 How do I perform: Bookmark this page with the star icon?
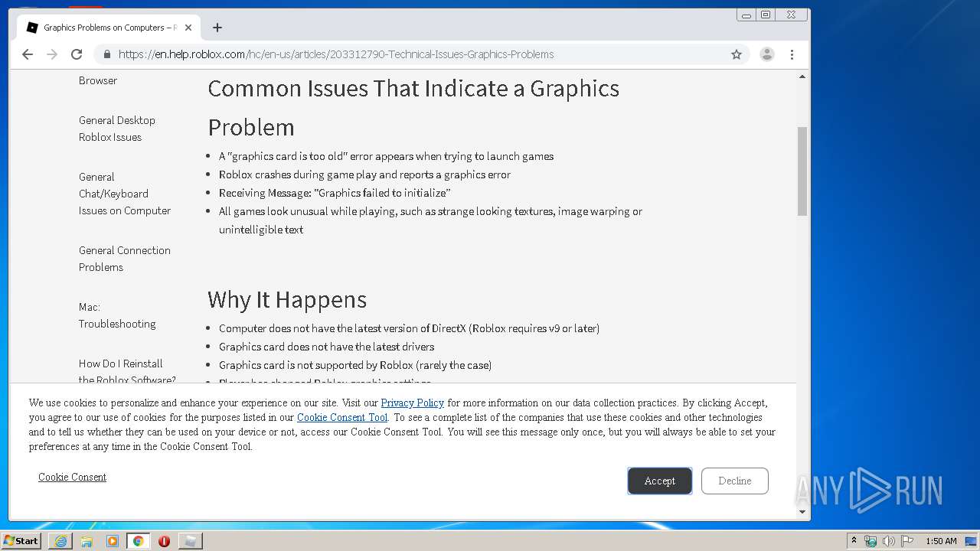(737, 54)
